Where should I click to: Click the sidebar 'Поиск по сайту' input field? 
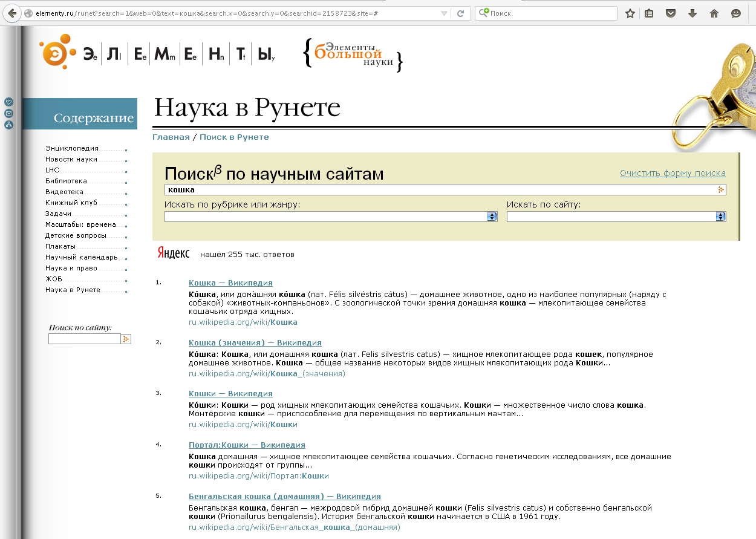click(84, 339)
